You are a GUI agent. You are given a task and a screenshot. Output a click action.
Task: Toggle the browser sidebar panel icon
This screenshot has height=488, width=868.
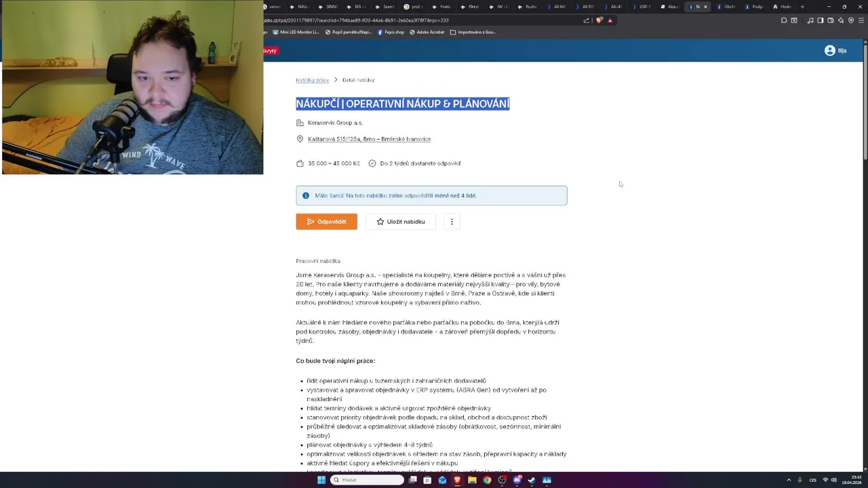821,20
